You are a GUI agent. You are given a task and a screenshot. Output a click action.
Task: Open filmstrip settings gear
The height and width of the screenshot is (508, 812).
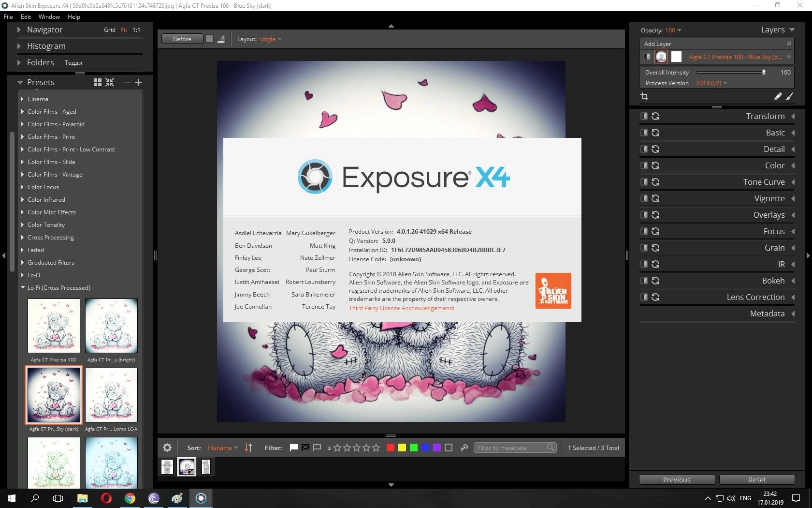(167, 448)
